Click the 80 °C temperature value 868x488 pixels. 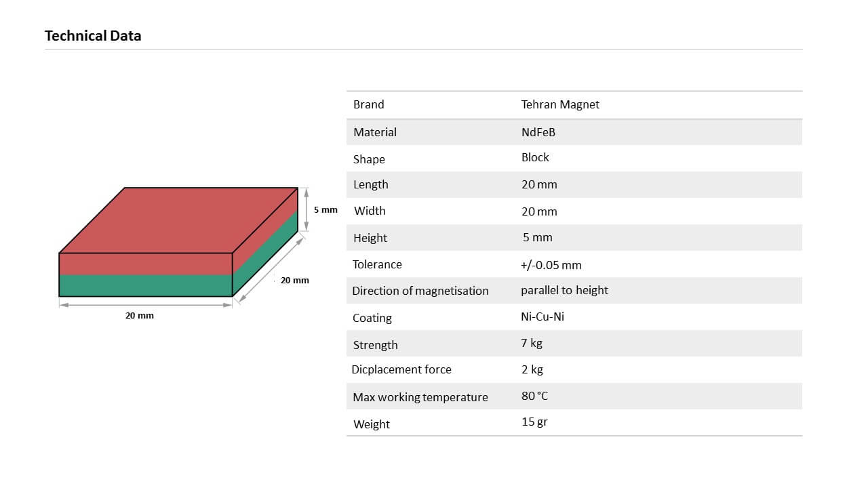point(534,396)
